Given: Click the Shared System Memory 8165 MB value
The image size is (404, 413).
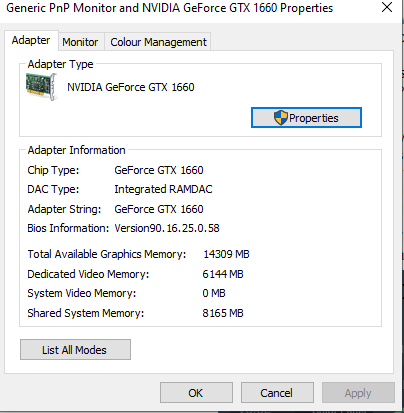Looking at the screenshot, I should tap(223, 313).
